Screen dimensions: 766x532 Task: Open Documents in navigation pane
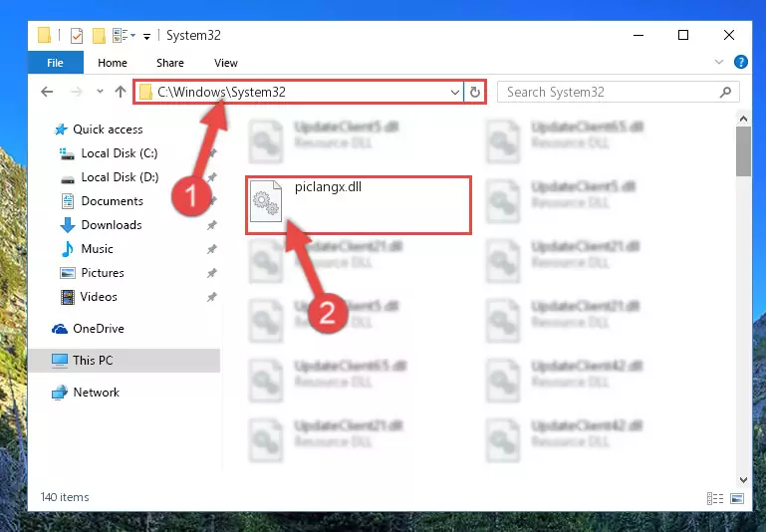tap(112, 201)
